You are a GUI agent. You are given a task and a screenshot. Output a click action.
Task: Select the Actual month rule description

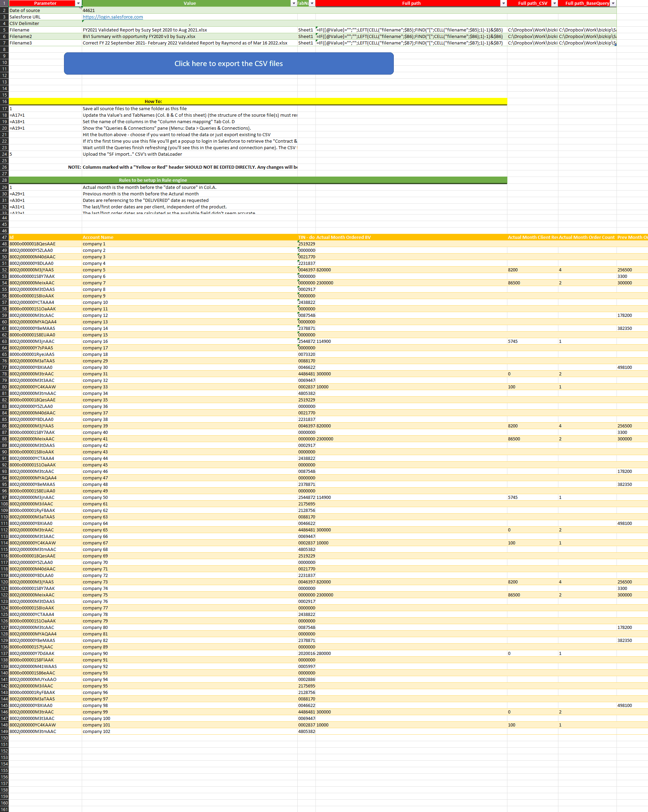pyautogui.click(x=190, y=187)
